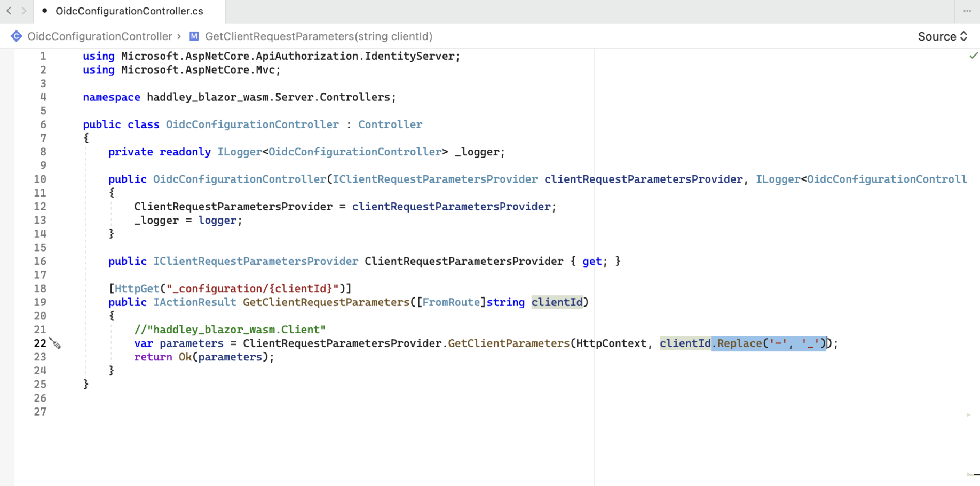Click '_logger' assignment on line 13
The height and width of the screenshot is (486, 980).
click(x=156, y=220)
